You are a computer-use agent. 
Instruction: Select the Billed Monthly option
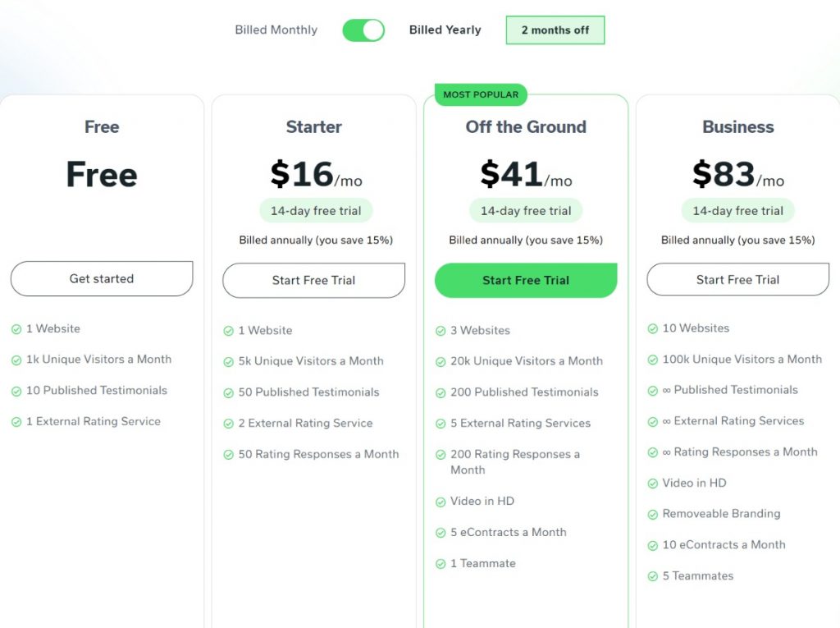276,30
